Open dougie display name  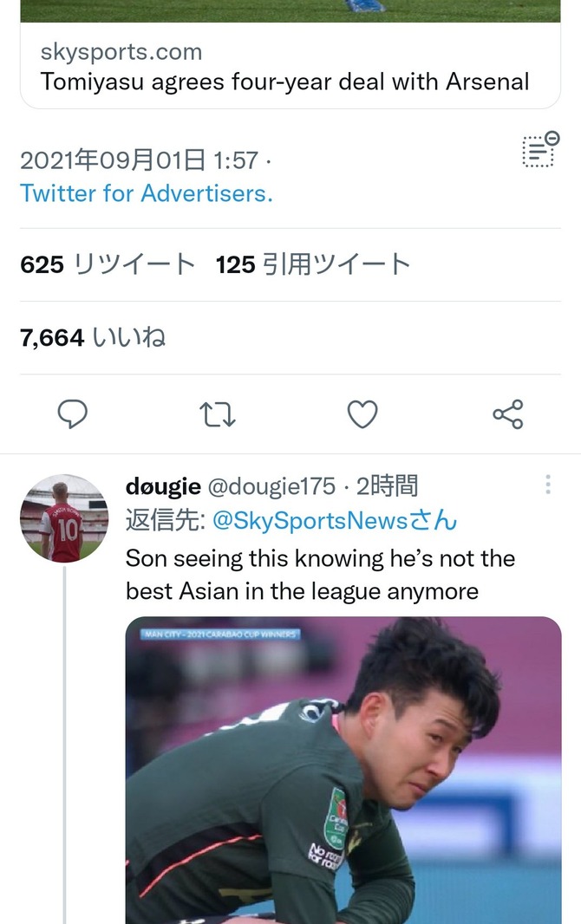(163, 486)
